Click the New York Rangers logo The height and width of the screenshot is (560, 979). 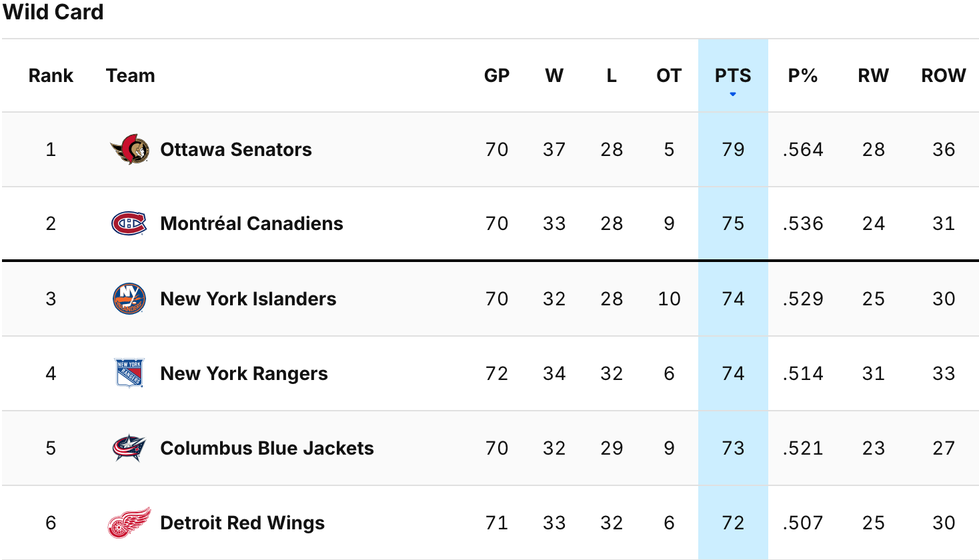pyautogui.click(x=129, y=373)
